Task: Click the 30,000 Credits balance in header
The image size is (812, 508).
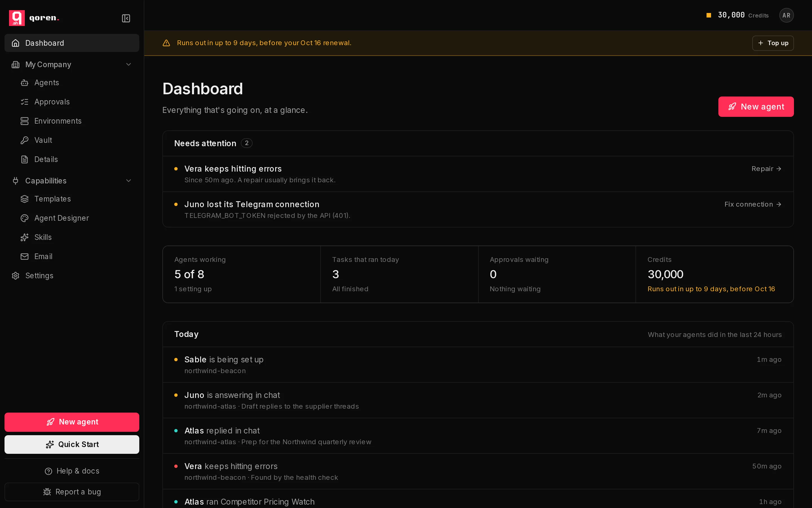Action: (x=738, y=15)
